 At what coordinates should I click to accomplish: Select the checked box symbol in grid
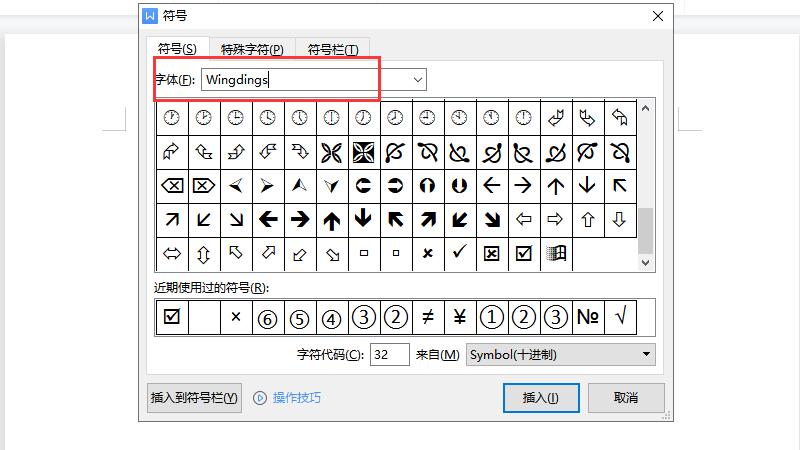[524, 254]
